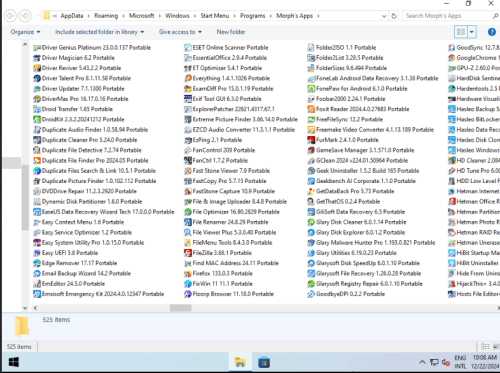The width and height of the screenshot is (500, 373).
Task: Select the FurMark 2.4.1.0 Portable shortcut
Action: 343,140
